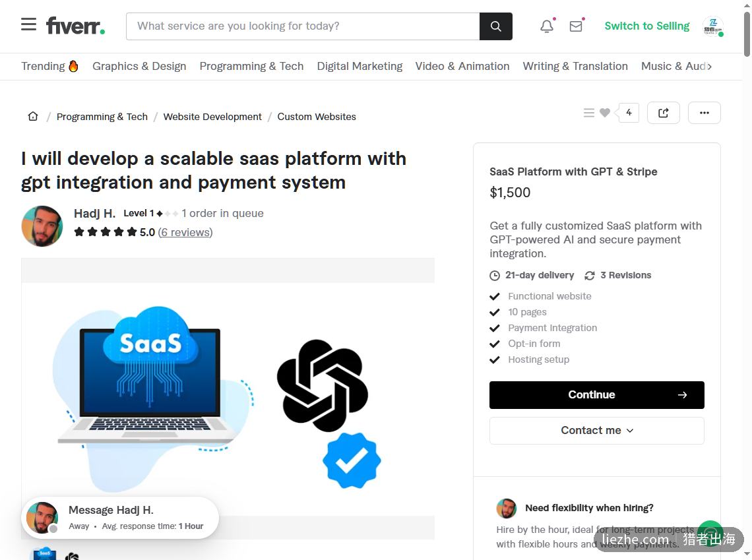Focus the service search input field
Screen dimensions: 752x560
(x=303, y=26)
